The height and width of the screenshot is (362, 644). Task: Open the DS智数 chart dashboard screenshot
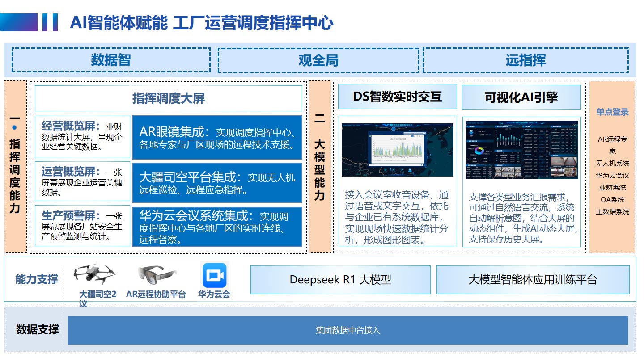[x=397, y=150]
